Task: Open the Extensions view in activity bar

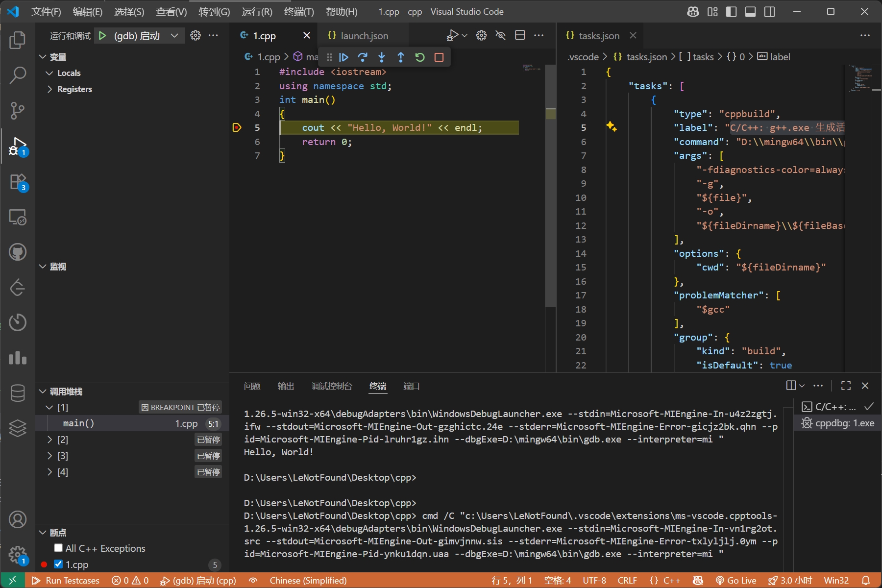Action: tap(18, 182)
